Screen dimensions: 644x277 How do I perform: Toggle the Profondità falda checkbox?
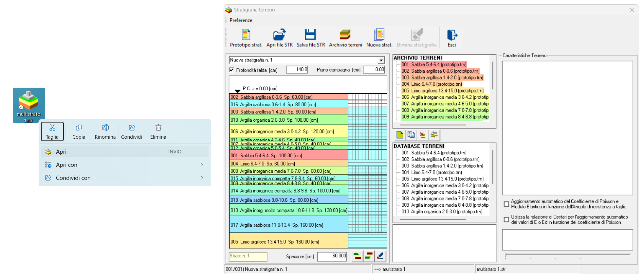231,70
